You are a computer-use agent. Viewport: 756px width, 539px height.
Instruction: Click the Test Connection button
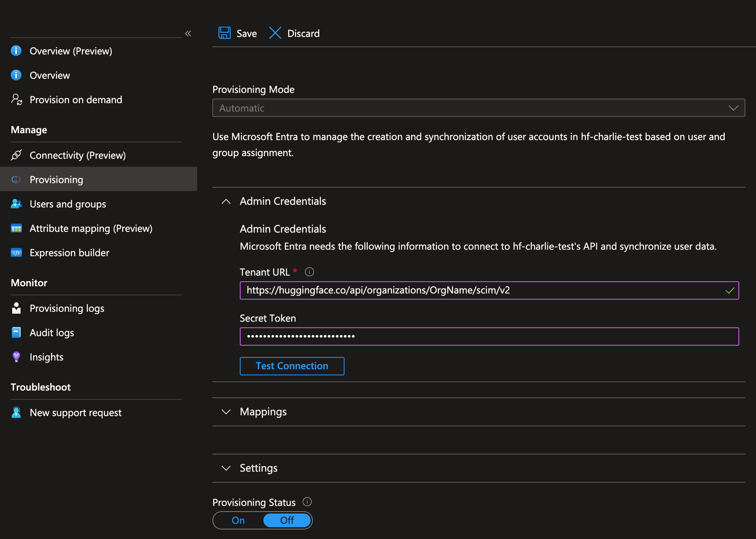point(292,366)
